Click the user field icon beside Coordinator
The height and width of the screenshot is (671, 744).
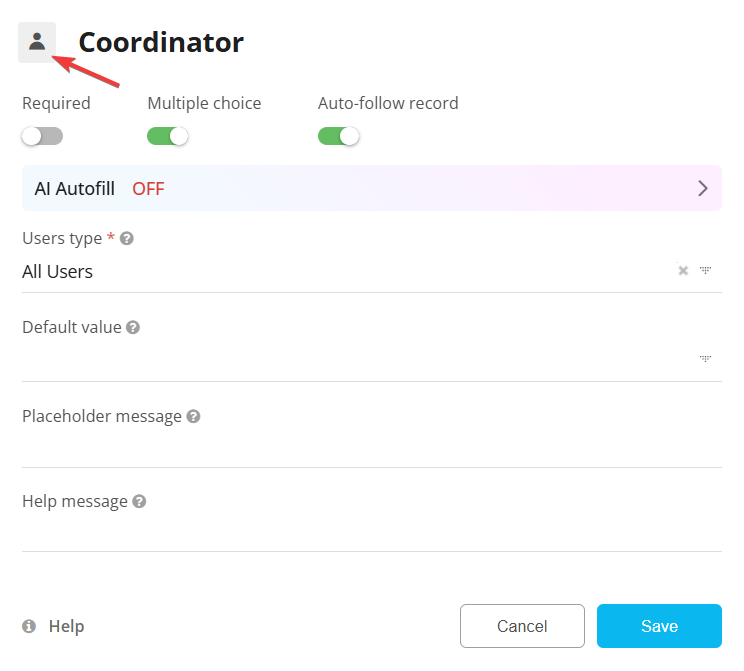coord(37,42)
